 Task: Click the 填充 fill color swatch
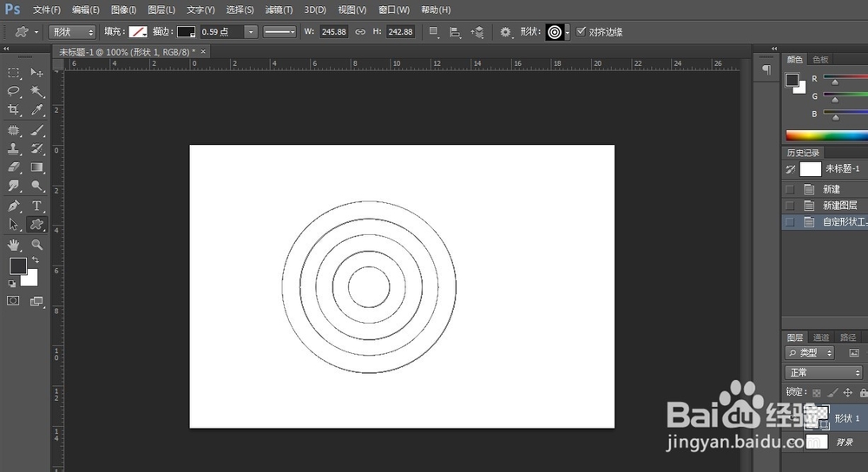click(138, 32)
